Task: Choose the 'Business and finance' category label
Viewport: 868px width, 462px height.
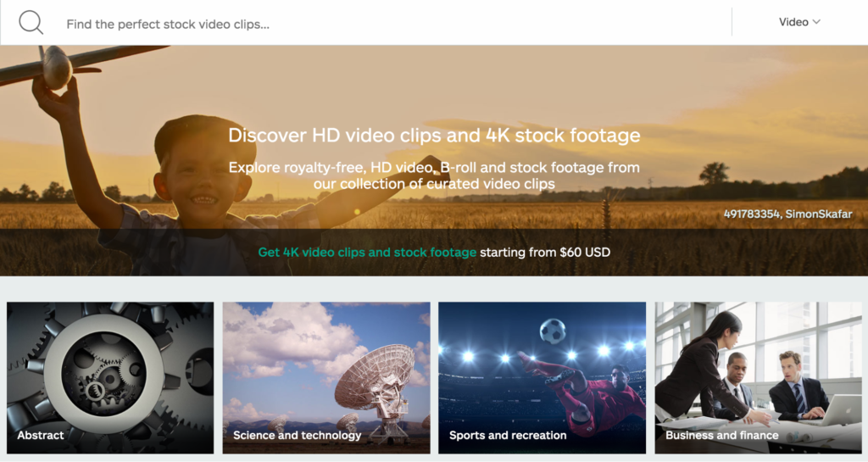Action: (x=722, y=435)
